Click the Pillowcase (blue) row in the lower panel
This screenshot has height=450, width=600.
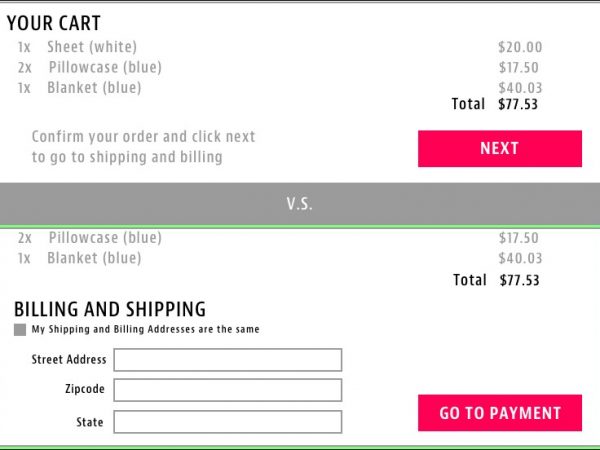tap(104, 238)
